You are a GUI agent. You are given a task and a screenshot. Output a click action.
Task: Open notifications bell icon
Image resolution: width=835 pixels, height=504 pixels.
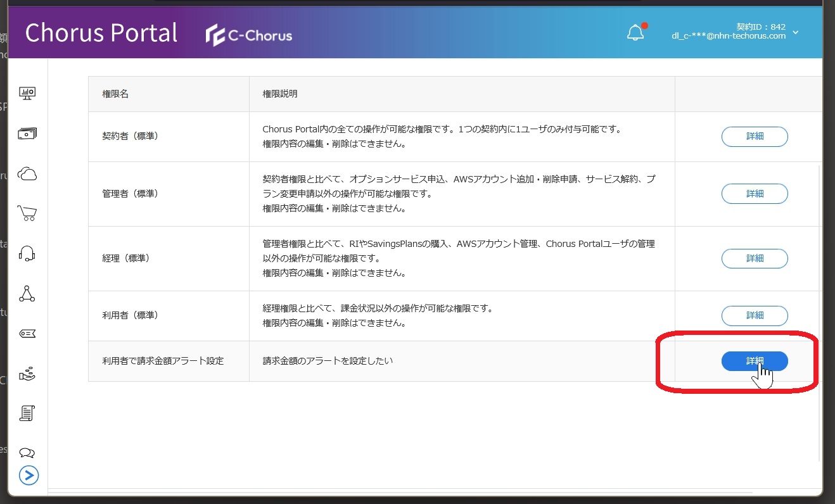click(x=636, y=32)
